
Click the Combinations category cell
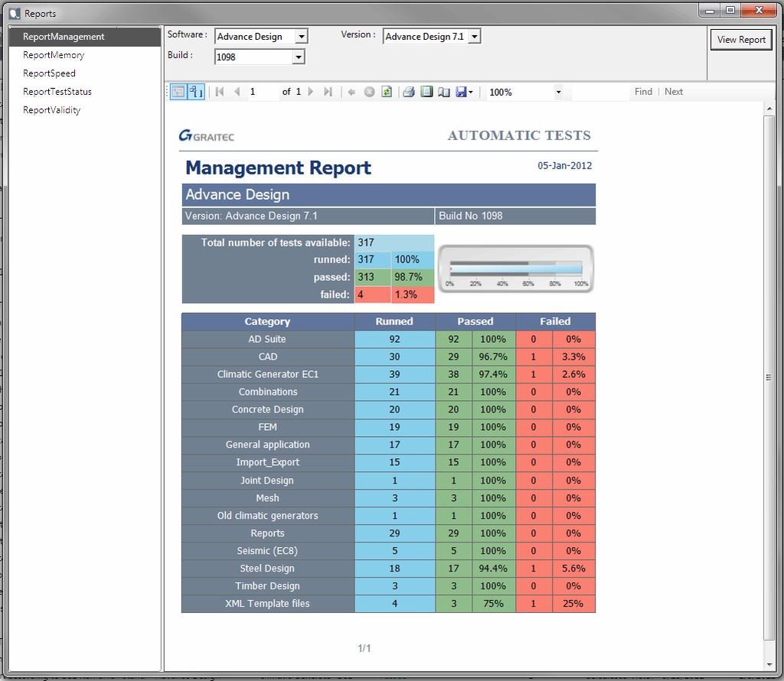[267, 392]
